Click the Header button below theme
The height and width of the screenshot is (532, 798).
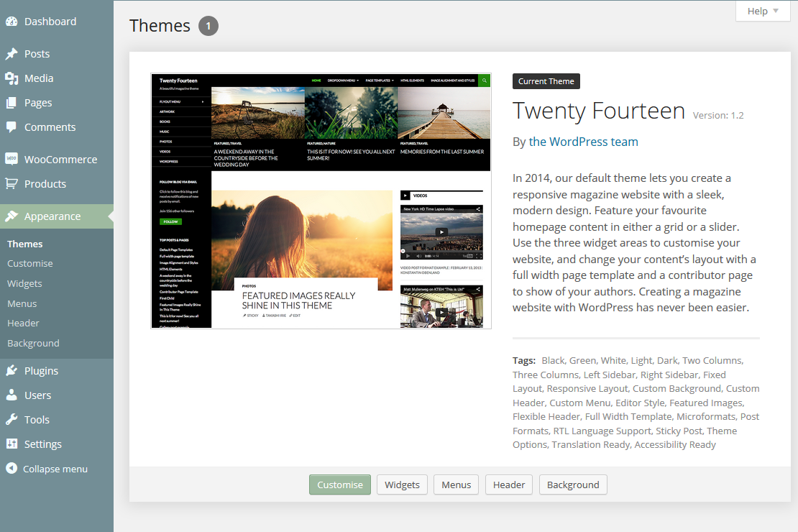click(509, 485)
